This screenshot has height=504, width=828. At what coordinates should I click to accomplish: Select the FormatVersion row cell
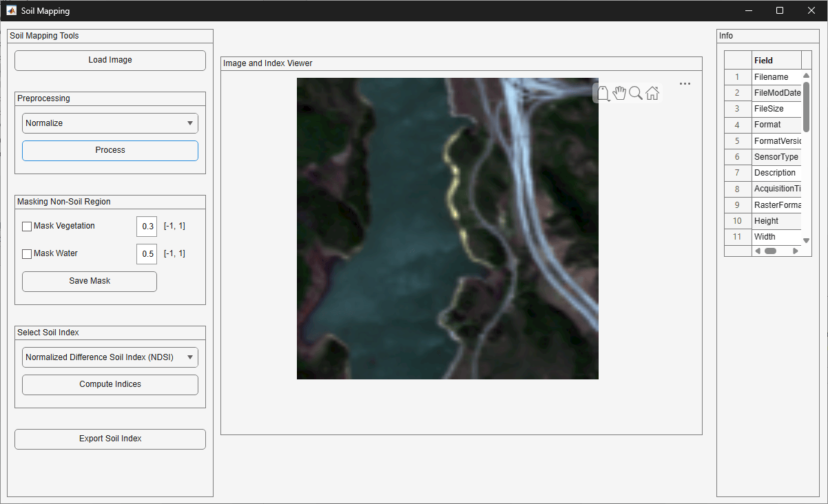click(776, 141)
